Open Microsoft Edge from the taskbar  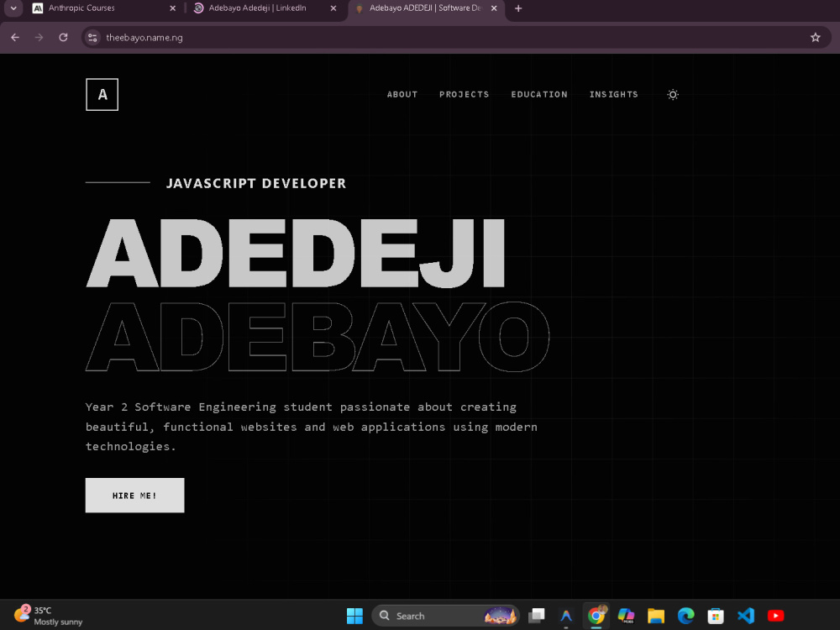[685, 616]
